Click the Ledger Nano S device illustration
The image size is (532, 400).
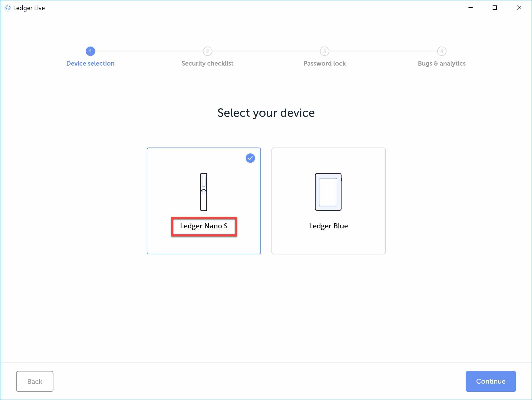[x=204, y=192]
